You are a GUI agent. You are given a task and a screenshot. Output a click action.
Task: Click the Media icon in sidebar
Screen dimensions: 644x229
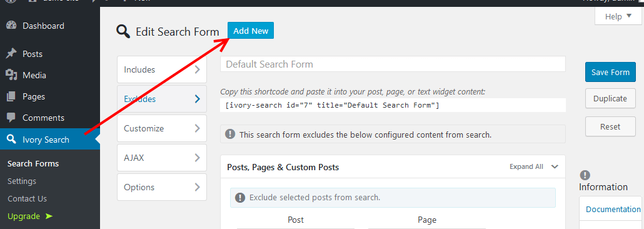point(11,75)
